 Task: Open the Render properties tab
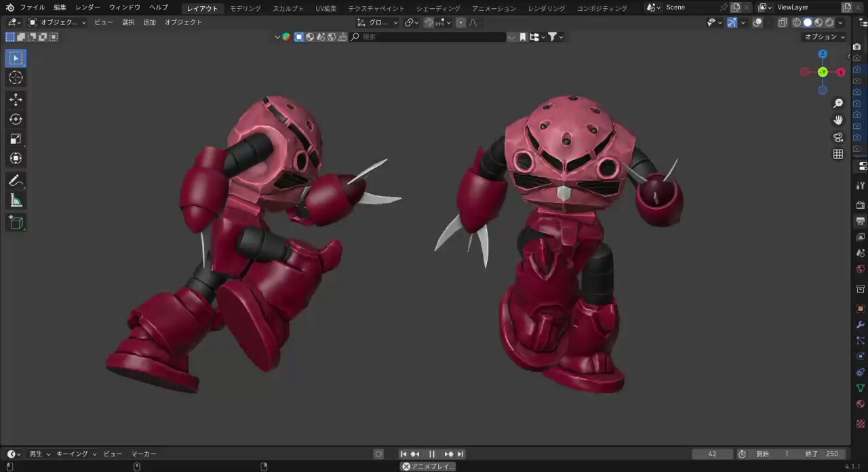click(x=861, y=205)
